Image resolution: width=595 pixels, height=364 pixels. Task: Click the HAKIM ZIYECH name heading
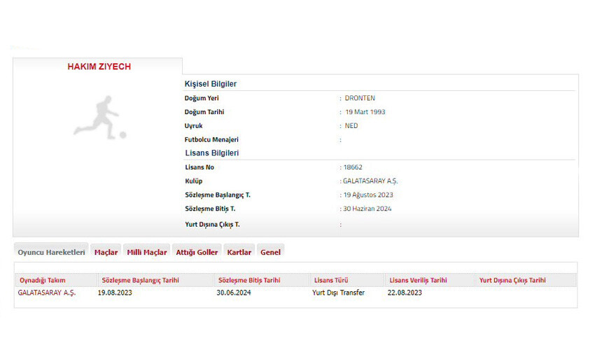point(99,66)
